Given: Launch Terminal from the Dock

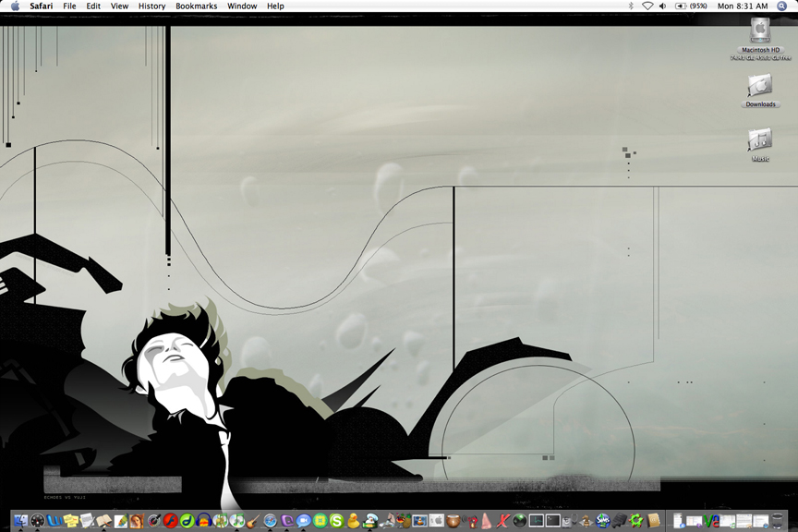Looking at the screenshot, I should [x=552, y=521].
